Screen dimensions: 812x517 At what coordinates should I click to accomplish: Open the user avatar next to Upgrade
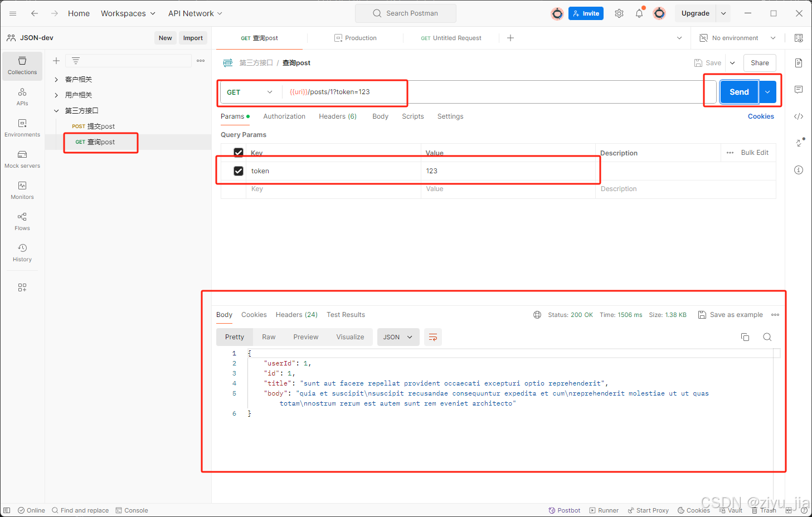[x=659, y=13]
